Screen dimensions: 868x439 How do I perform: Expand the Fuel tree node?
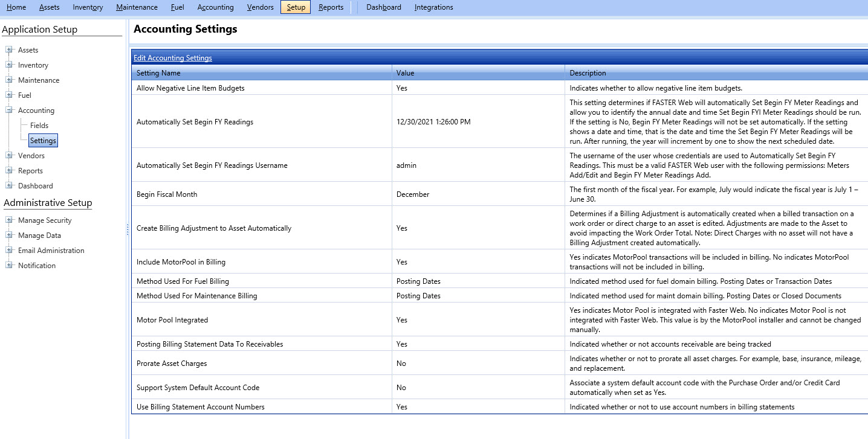pyautogui.click(x=9, y=95)
